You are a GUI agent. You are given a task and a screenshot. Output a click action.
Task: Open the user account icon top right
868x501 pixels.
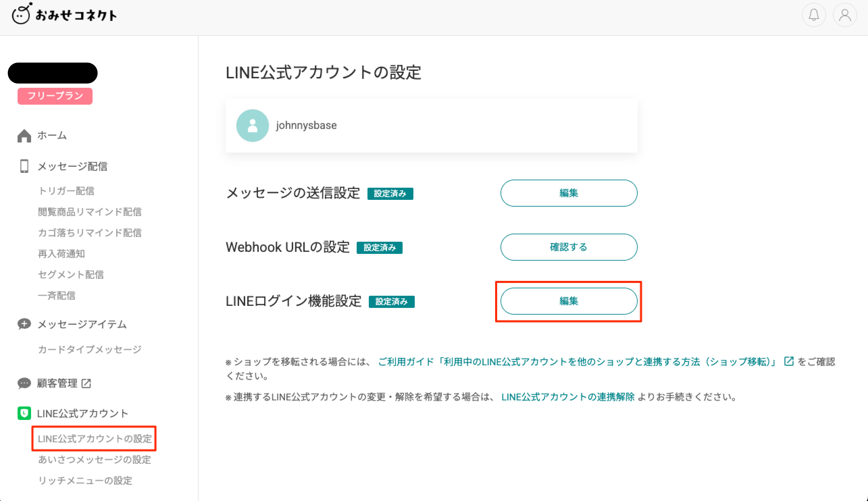pyautogui.click(x=845, y=15)
